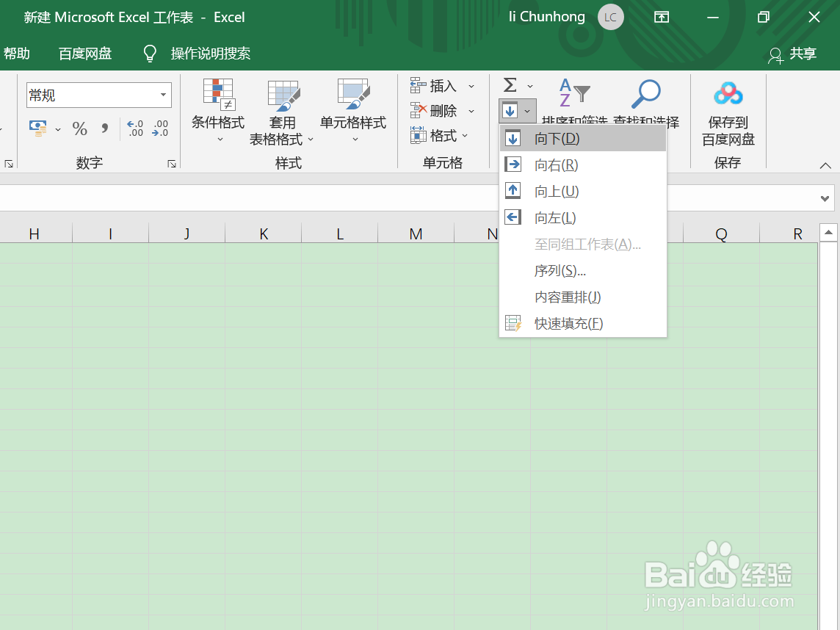
Task: Select Flash Fill (快速填充) menu item
Action: coord(583,324)
